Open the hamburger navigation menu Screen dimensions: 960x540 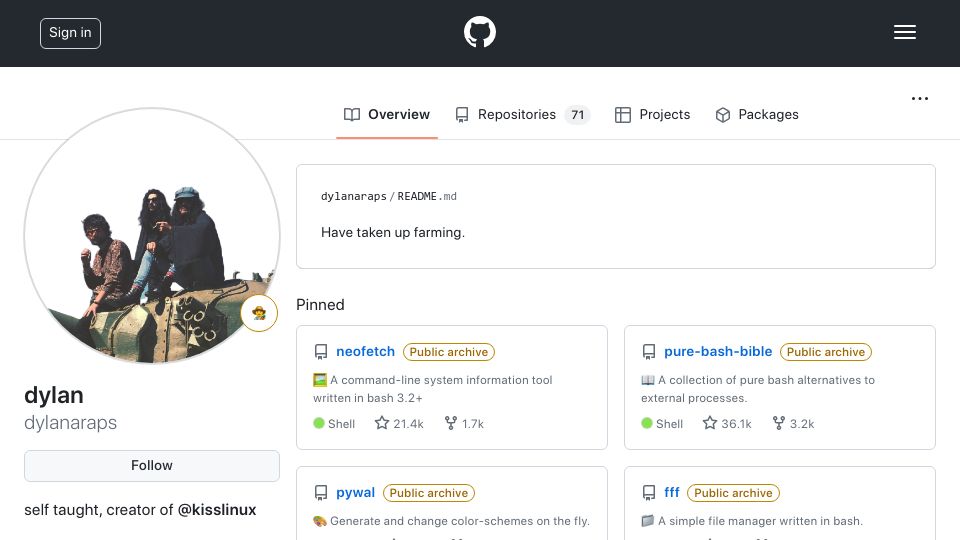click(x=904, y=32)
